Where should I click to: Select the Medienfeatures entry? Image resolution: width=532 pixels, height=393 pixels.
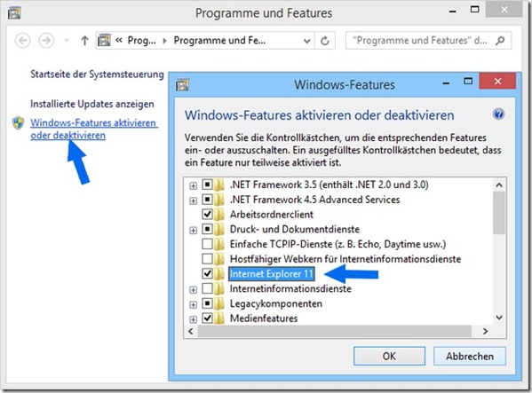pos(264,318)
